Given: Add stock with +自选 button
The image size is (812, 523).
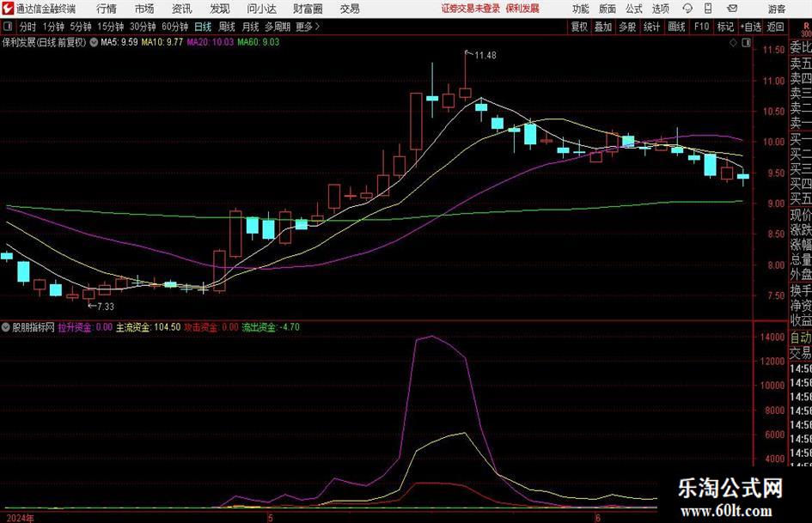Looking at the screenshot, I should 750,27.
